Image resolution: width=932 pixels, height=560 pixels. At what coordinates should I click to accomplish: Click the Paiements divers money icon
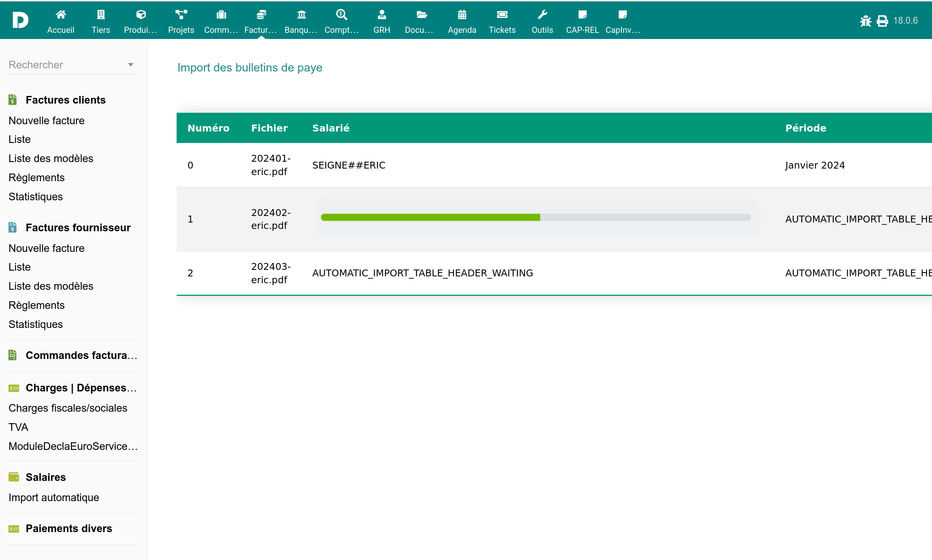[x=14, y=529]
